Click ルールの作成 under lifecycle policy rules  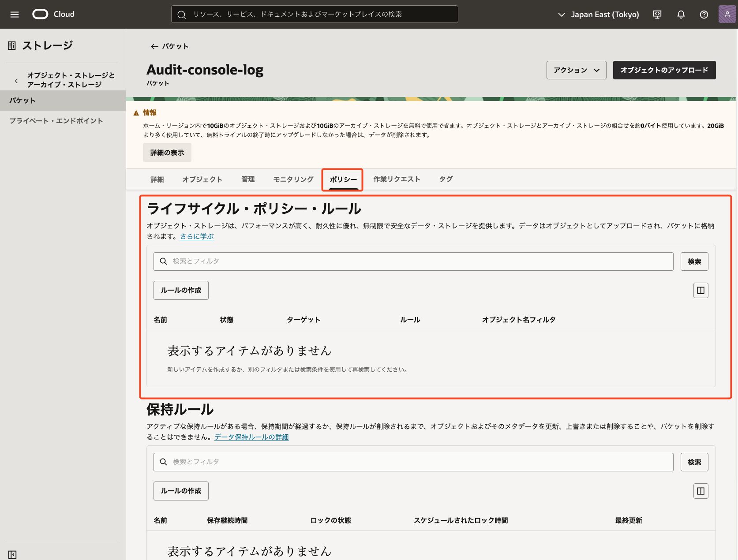[x=181, y=290]
